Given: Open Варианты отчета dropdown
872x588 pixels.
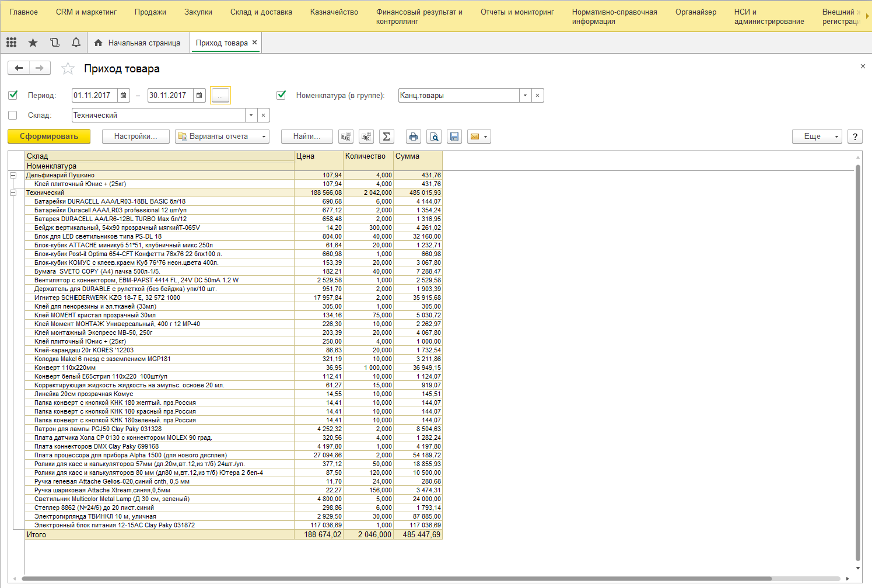Looking at the screenshot, I should point(222,136).
